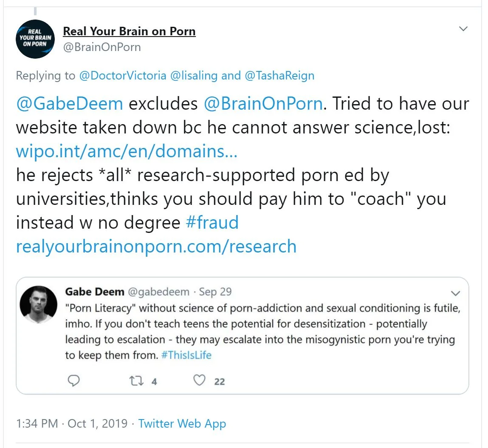Expand the main tweet options chevron
Image resolution: width=488 pixels, height=448 pixels.
(463, 29)
